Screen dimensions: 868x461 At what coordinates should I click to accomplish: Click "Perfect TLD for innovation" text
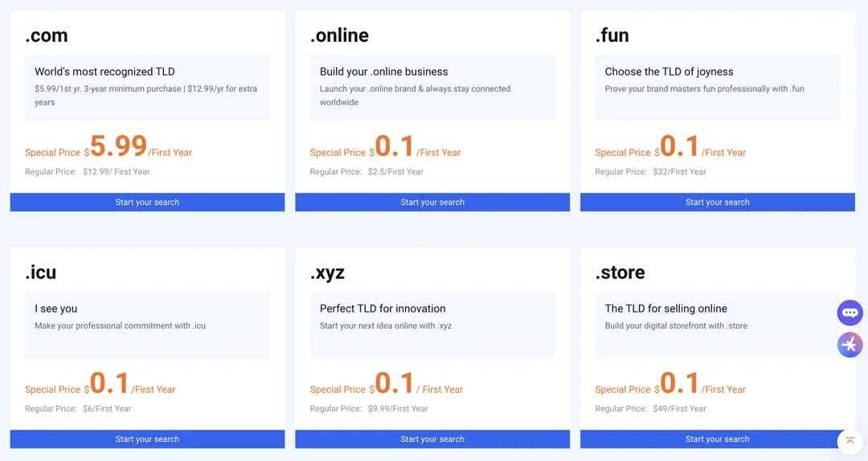pyautogui.click(x=383, y=308)
